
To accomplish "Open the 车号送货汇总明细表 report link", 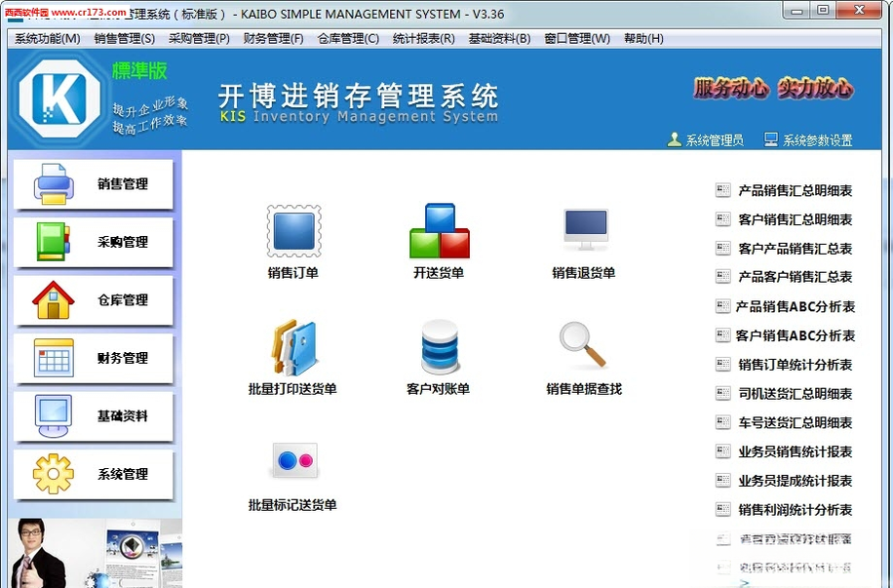I will pyautogui.click(x=796, y=423).
